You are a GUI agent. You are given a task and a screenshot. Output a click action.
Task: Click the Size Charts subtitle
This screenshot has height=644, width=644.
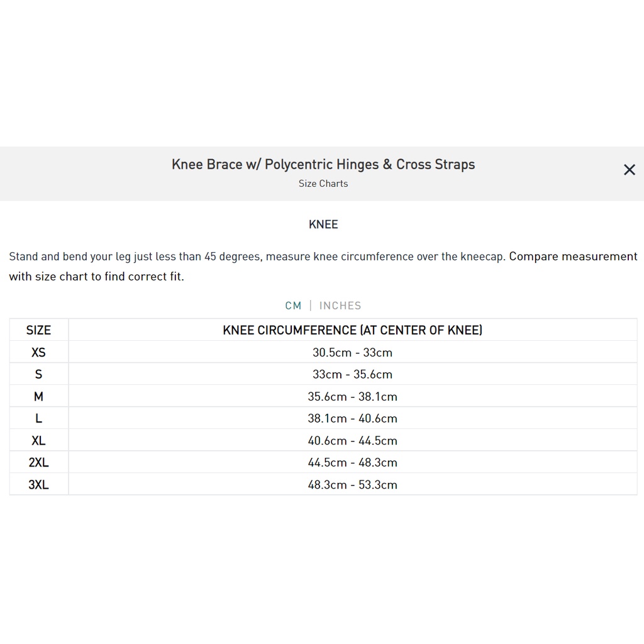tap(323, 184)
